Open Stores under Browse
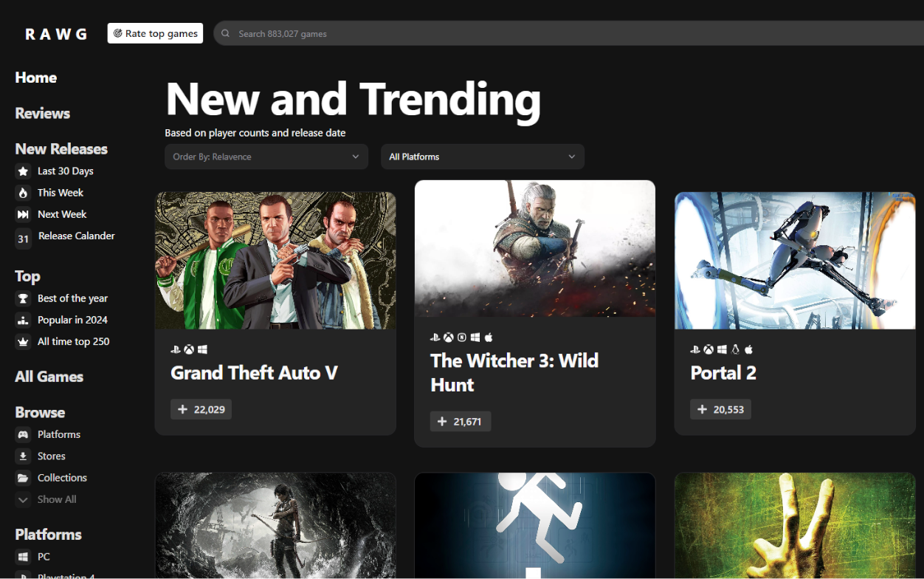The height and width of the screenshot is (579, 924). (52, 456)
